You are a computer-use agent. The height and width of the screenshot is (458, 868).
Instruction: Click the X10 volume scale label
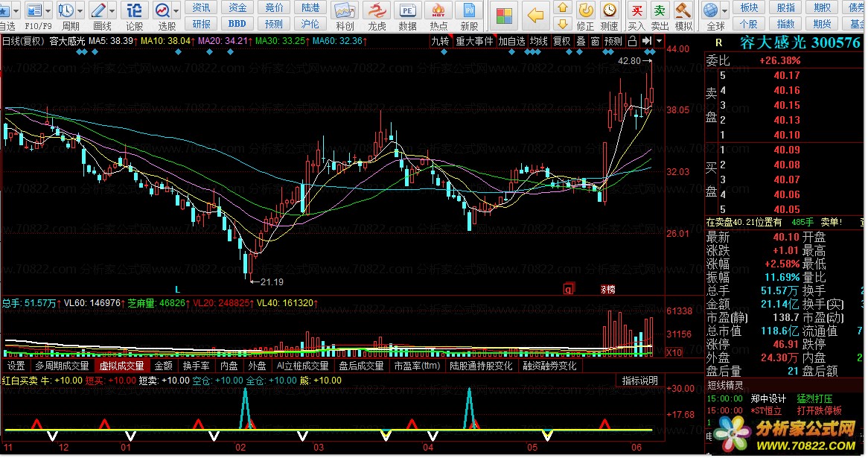tap(673, 352)
